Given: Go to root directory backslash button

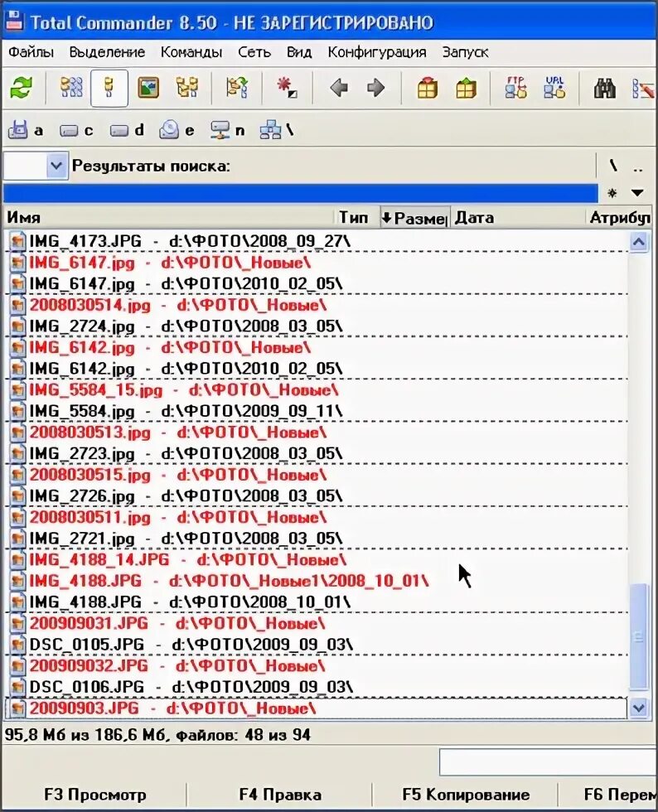Looking at the screenshot, I should [x=613, y=166].
